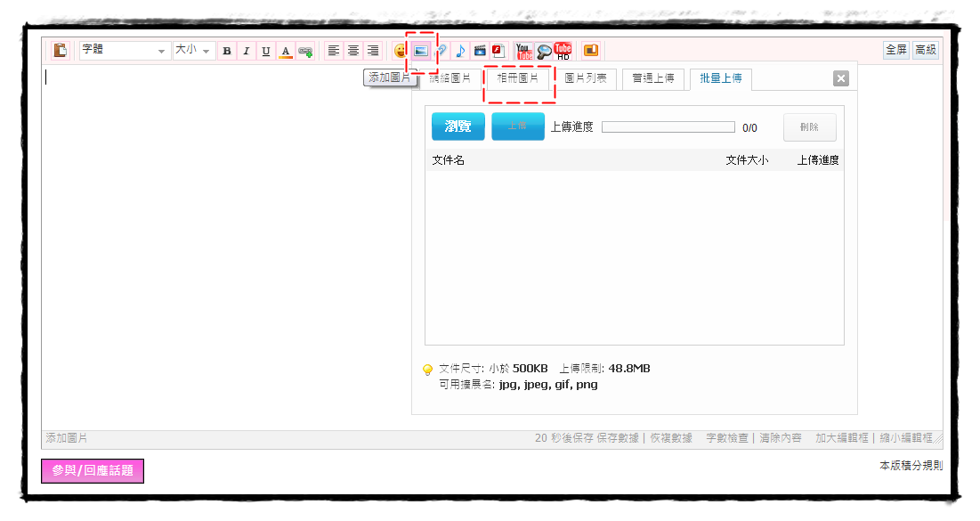The image size is (980, 521).
Task: Insert audio with the music note icon
Action: click(x=460, y=51)
